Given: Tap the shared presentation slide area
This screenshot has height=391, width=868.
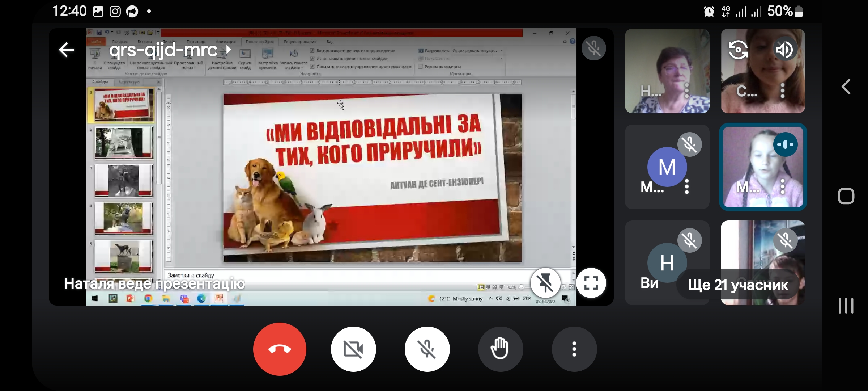Looking at the screenshot, I should point(373,177).
